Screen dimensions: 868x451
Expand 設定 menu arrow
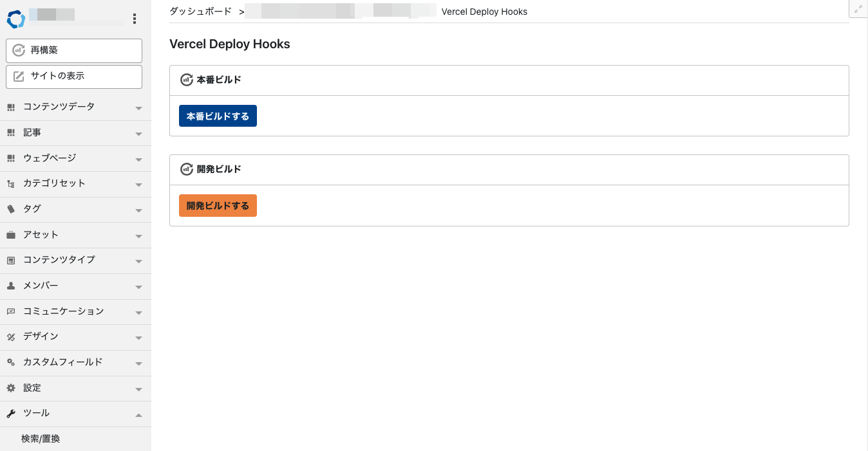point(139,389)
